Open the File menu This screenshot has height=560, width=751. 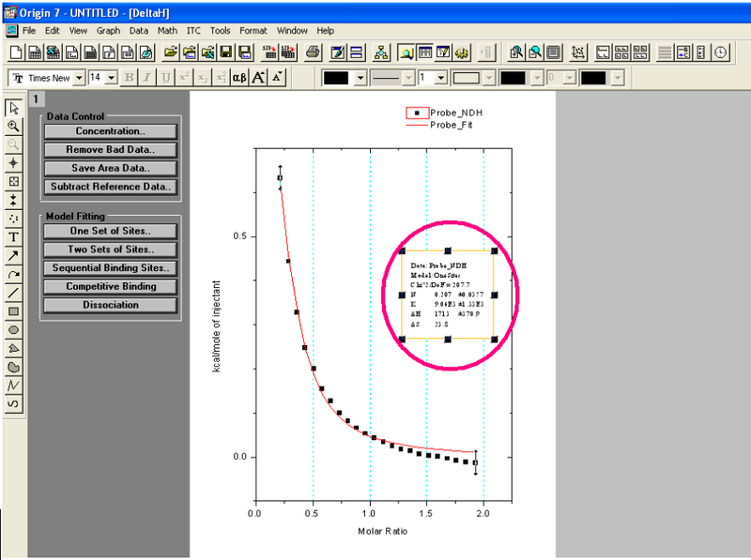(x=29, y=31)
